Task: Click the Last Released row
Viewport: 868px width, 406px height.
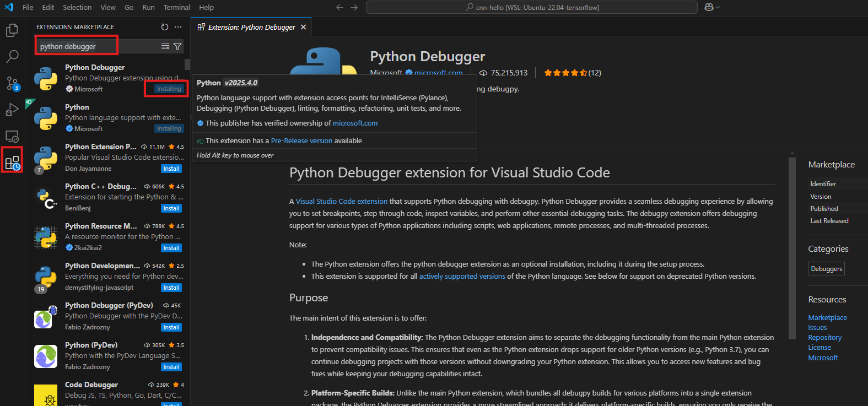Action: (x=838, y=221)
